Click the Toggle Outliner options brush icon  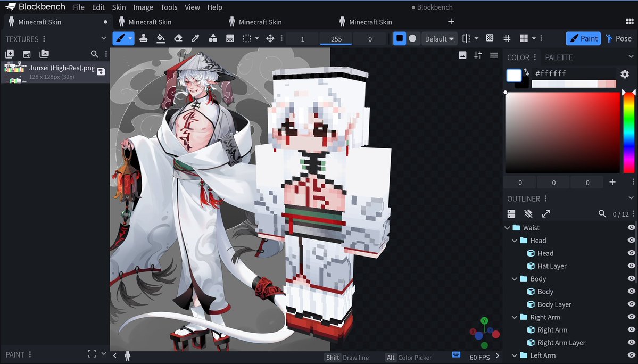[528, 214]
